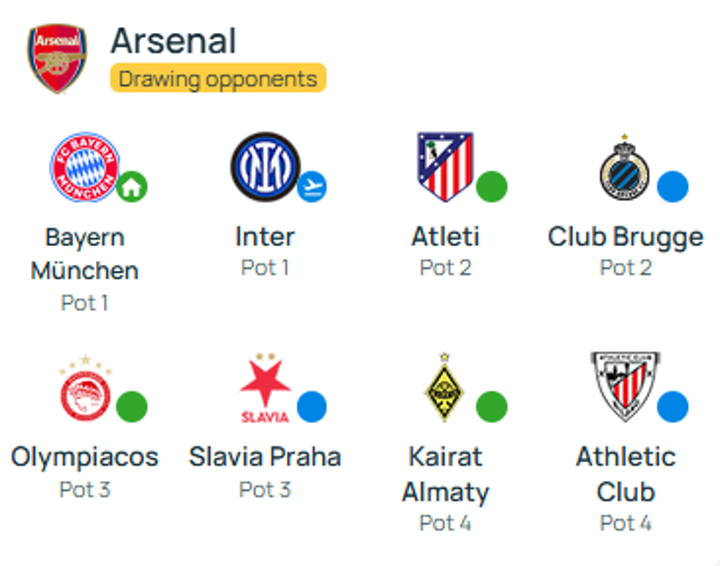720x566 pixels.
Task: Click the blue airplane away icon beside Inter
Action: click(x=312, y=186)
